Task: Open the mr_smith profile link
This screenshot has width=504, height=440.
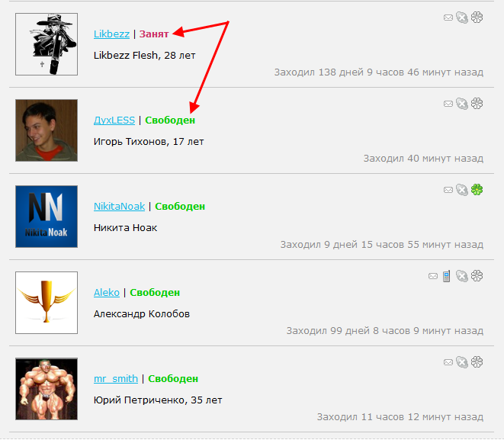Action: pos(116,378)
